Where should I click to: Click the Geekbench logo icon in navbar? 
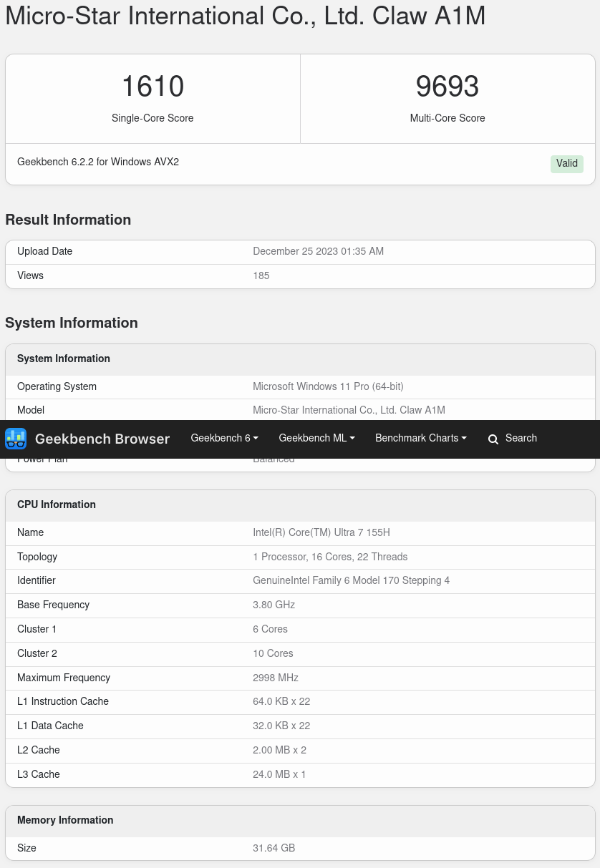(16, 439)
